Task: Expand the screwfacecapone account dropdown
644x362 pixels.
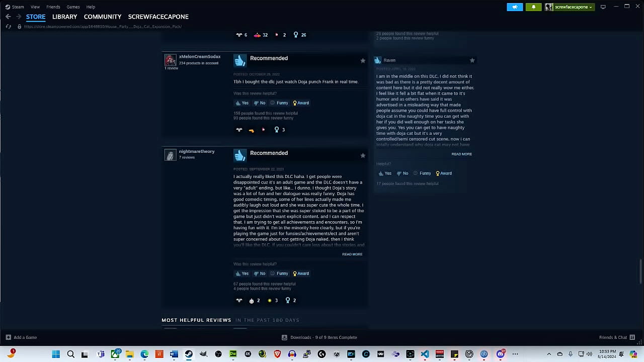Action: 569,7
